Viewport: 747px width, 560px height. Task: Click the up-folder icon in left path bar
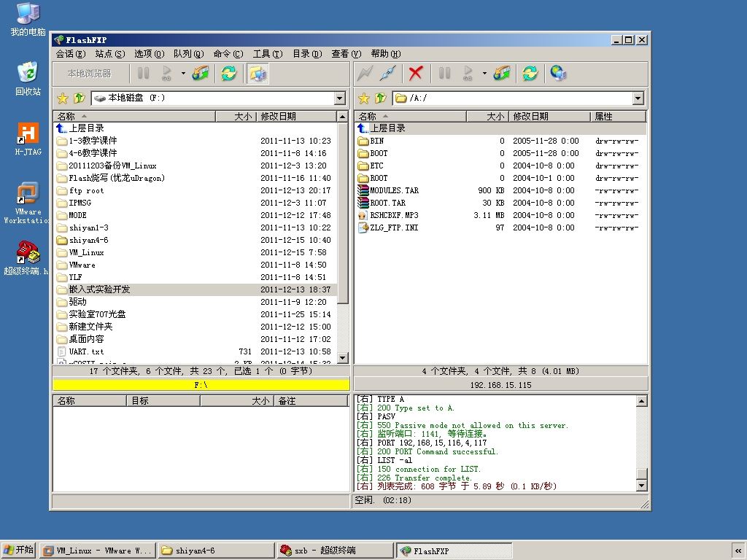click(79, 98)
